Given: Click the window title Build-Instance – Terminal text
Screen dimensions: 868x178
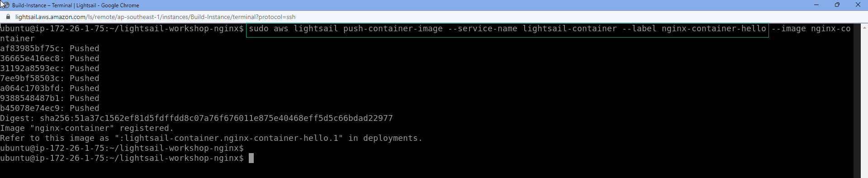Looking at the screenshot, I should pyautogui.click(x=42, y=5).
